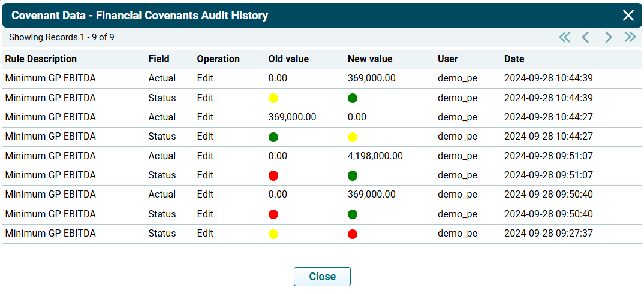Screen dimensions: 644x294
Task: Jump to the last page of records
Action: (630, 37)
